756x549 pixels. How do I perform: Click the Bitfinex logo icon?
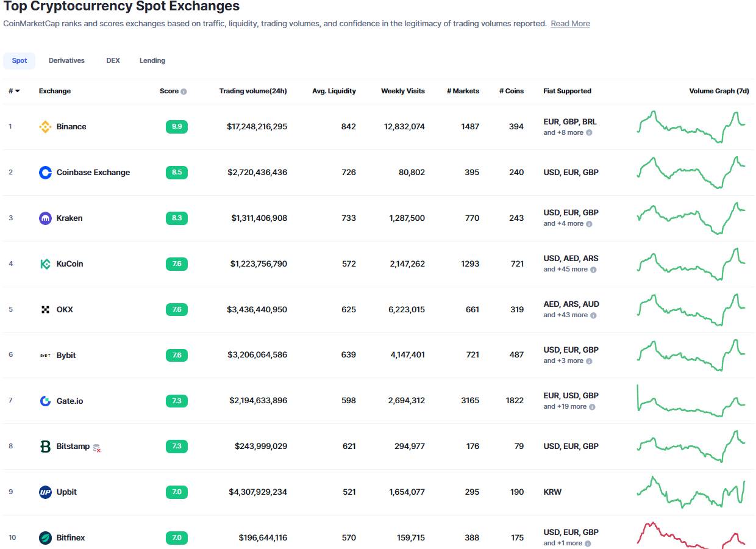coord(45,538)
